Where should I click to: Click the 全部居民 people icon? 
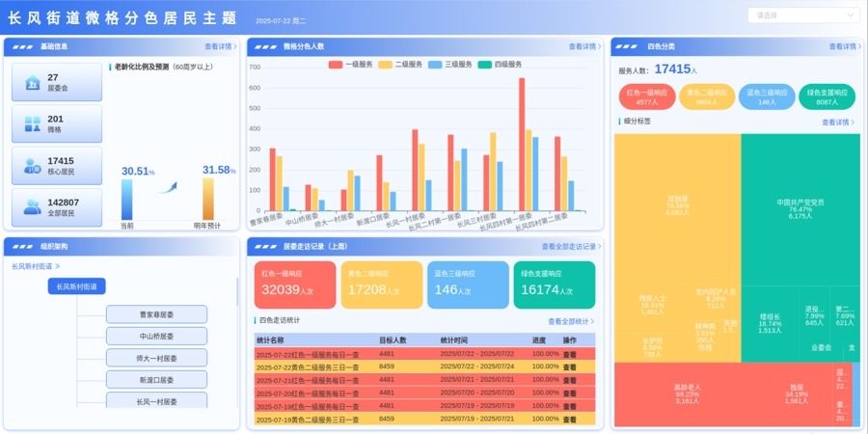31,207
